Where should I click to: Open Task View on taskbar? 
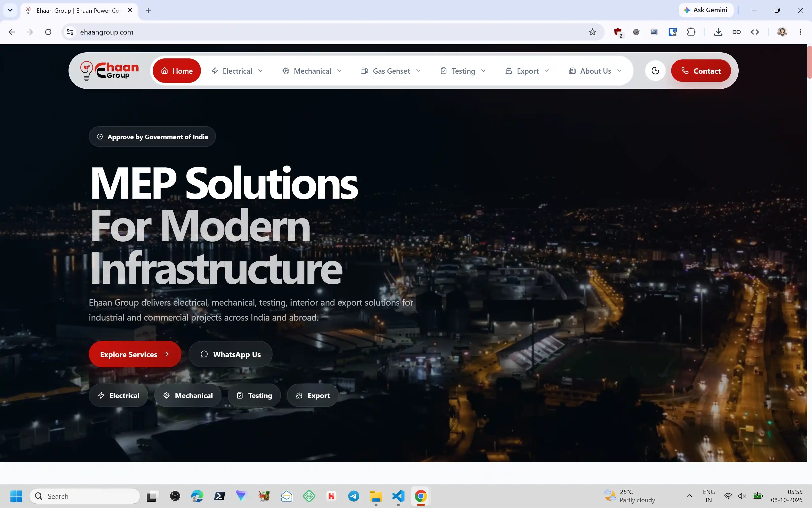click(152, 496)
